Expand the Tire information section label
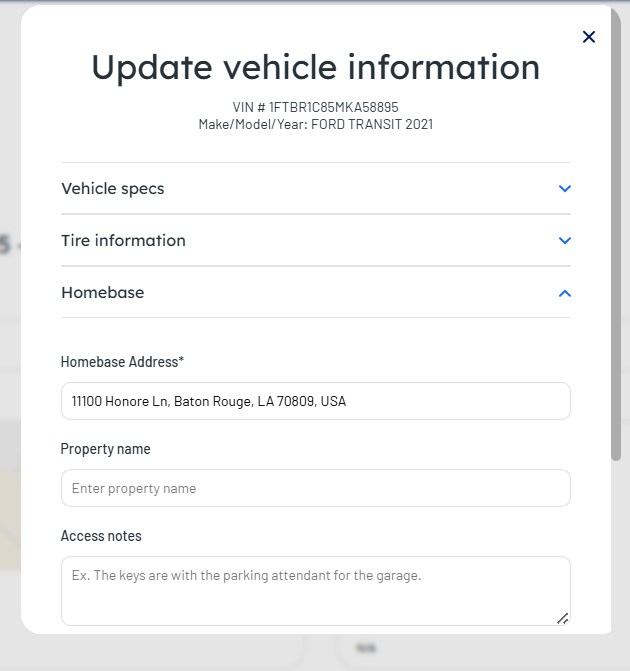This screenshot has height=671, width=630. (x=123, y=241)
